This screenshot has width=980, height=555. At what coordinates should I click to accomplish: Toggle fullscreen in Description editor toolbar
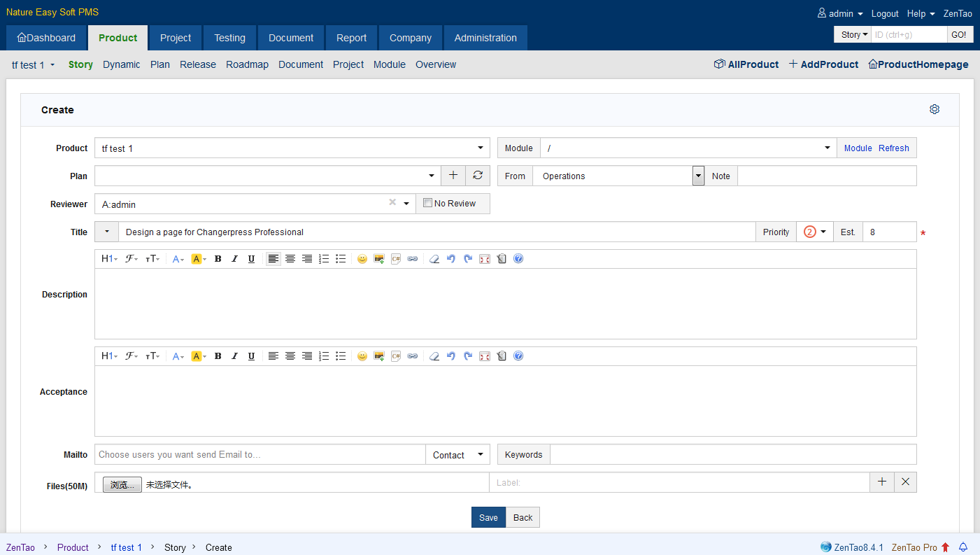click(x=485, y=259)
